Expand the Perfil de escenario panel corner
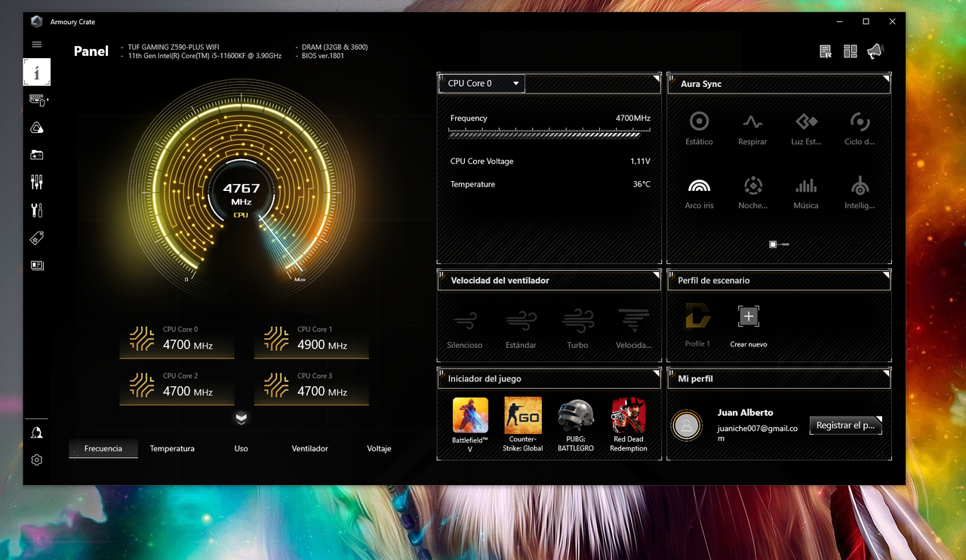 (886, 275)
